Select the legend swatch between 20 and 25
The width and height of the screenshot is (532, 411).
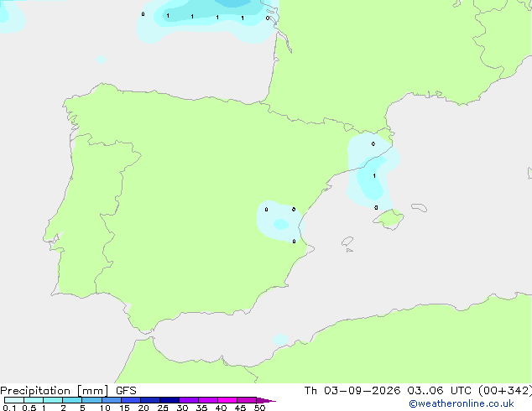(x=149, y=400)
